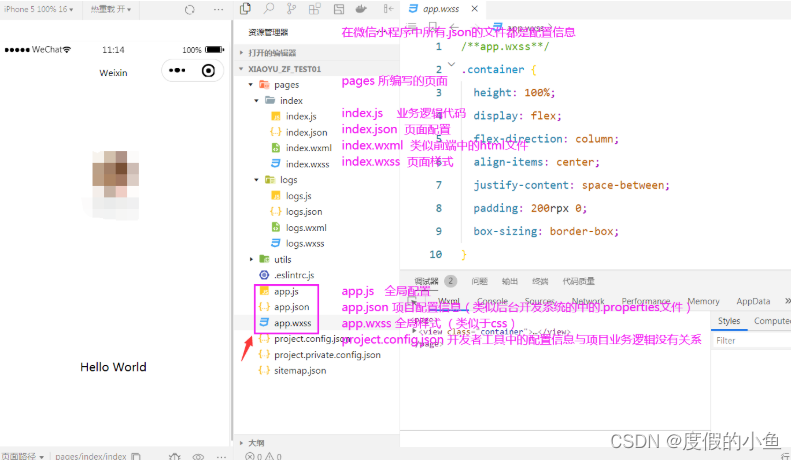The width and height of the screenshot is (797, 460).
Task: Switch to the 调试器 debugger tab
Action: tap(426, 281)
